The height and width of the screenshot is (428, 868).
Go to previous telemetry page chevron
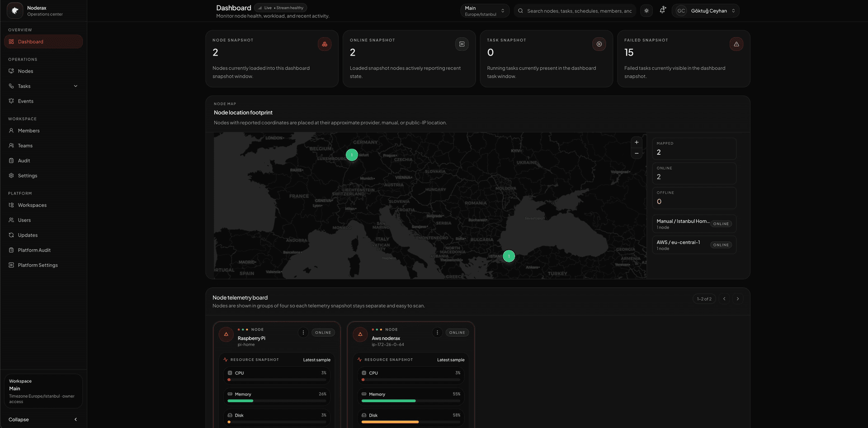click(724, 299)
